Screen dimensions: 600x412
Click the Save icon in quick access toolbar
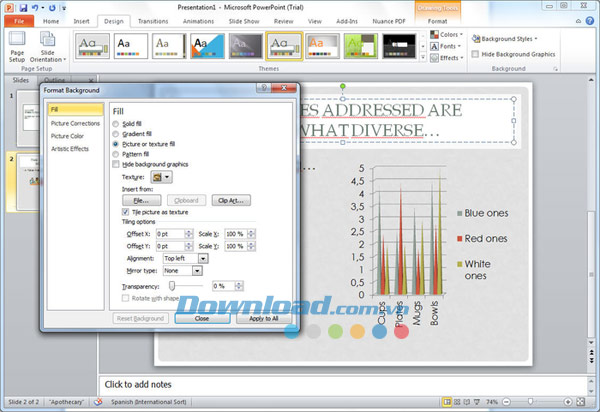tap(23, 7)
